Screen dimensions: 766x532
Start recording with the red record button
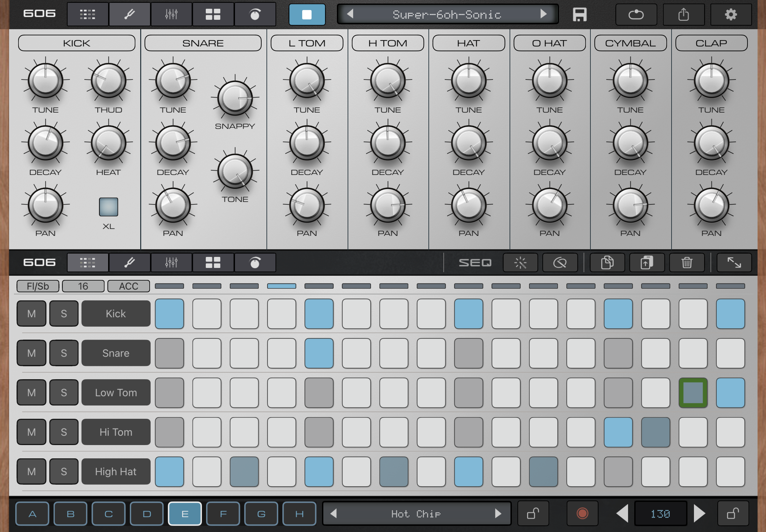click(x=582, y=513)
